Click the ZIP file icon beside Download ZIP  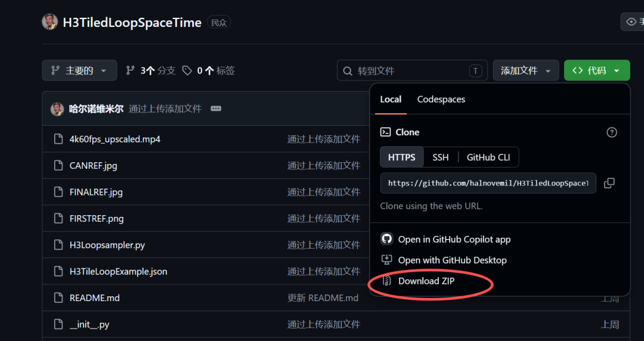(x=386, y=281)
